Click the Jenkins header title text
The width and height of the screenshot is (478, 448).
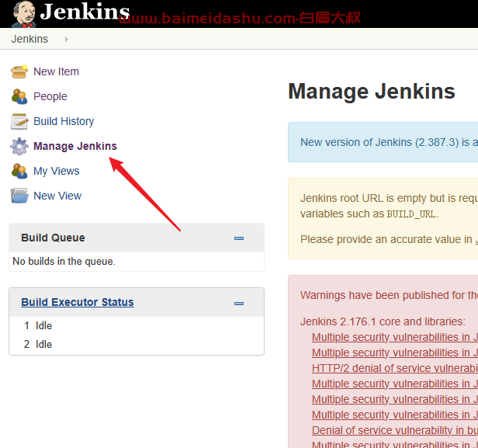[85, 12]
